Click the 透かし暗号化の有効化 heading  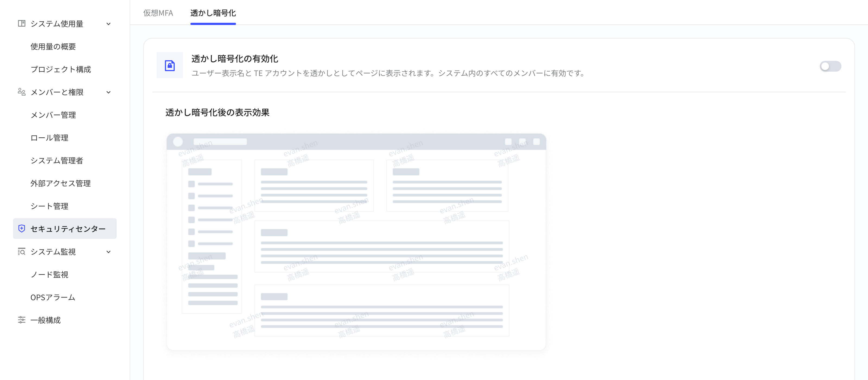tap(235, 58)
